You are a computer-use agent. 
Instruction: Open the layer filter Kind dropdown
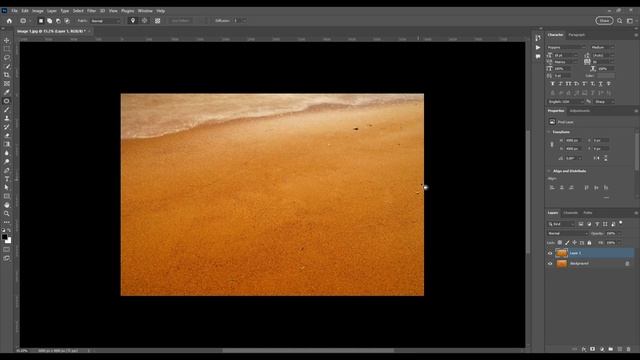(x=561, y=224)
